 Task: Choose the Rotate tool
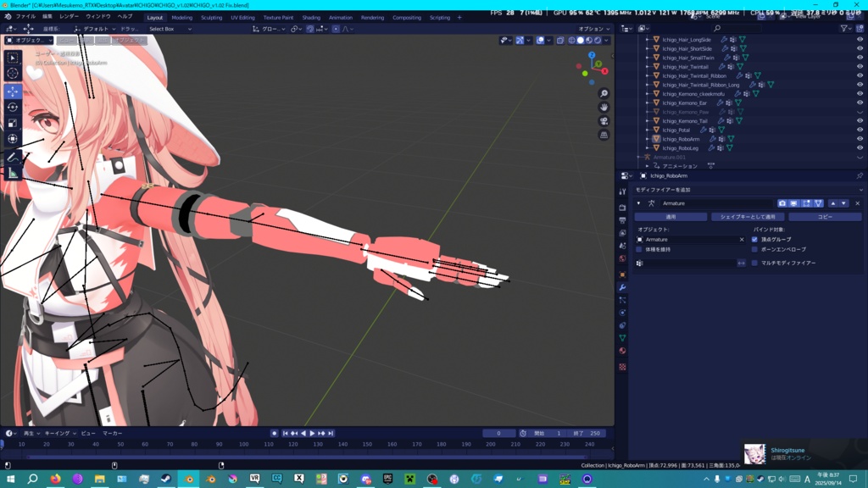tap(13, 108)
